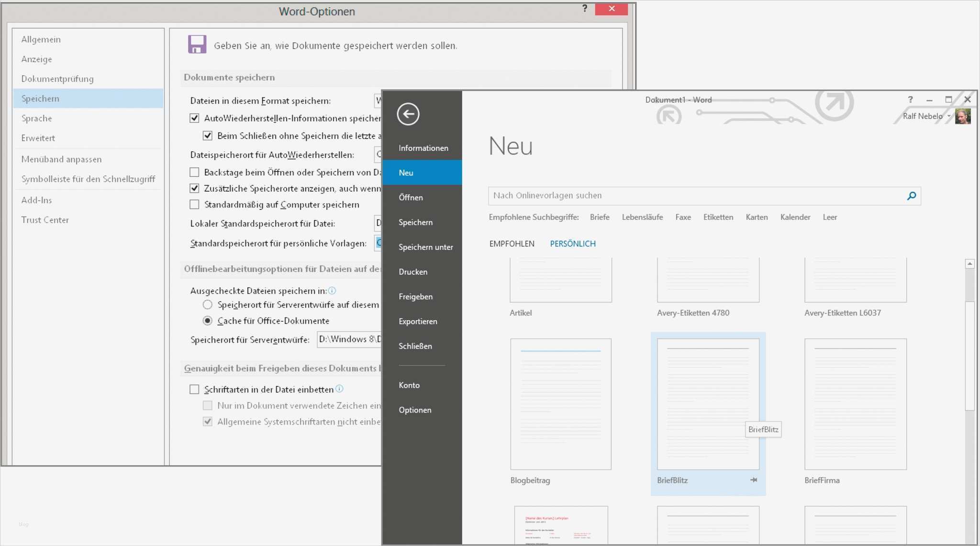Click the info icon beside Schriftarten in der Datei einbetten
The width and height of the screenshot is (980, 546).
(340, 389)
